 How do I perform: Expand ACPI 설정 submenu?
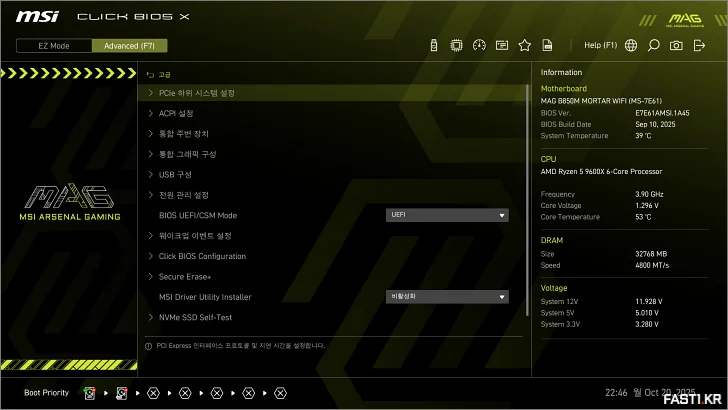[332, 113]
